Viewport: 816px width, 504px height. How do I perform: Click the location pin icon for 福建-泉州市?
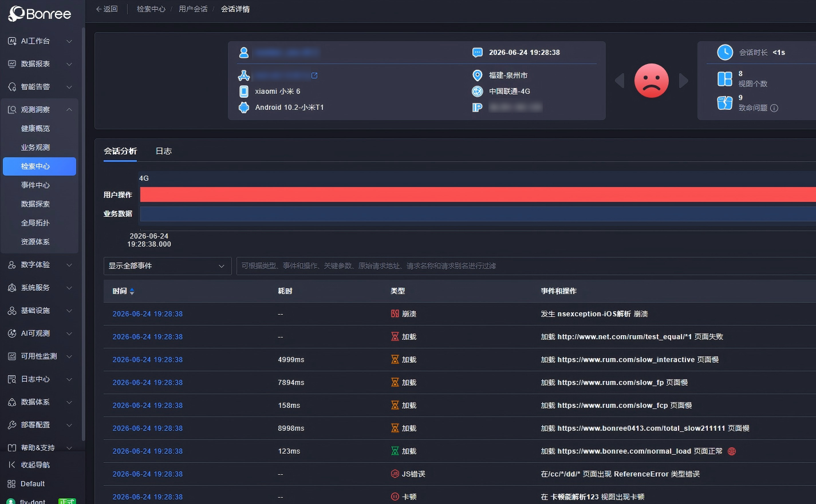pyautogui.click(x=478, y=76)
